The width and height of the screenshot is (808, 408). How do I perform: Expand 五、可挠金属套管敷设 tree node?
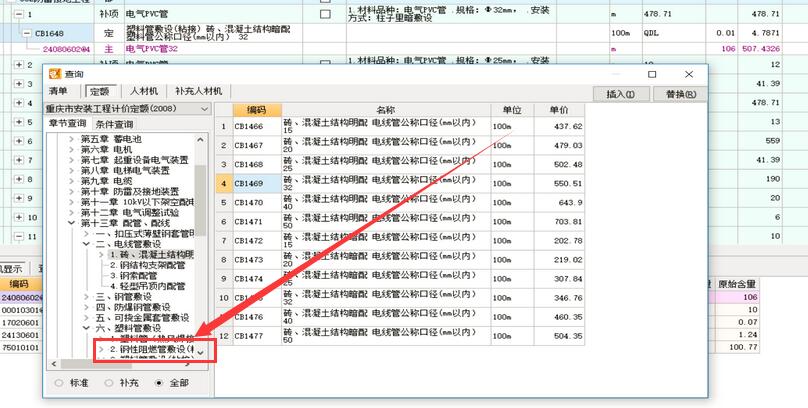[x=87, y=317]
